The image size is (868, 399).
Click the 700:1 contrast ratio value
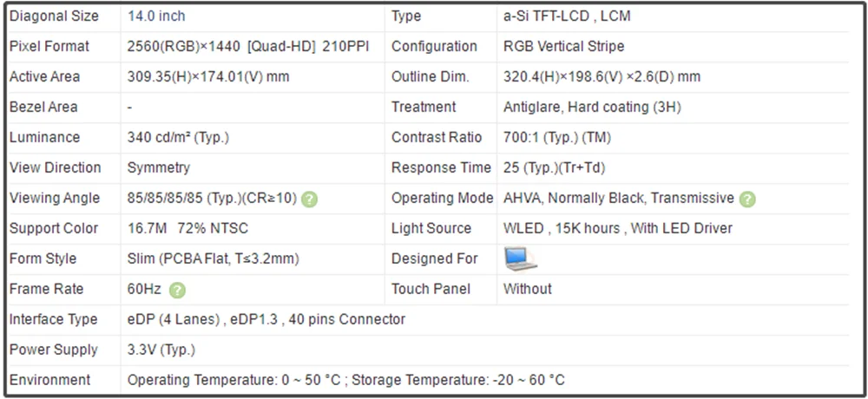tap(556, 138)
